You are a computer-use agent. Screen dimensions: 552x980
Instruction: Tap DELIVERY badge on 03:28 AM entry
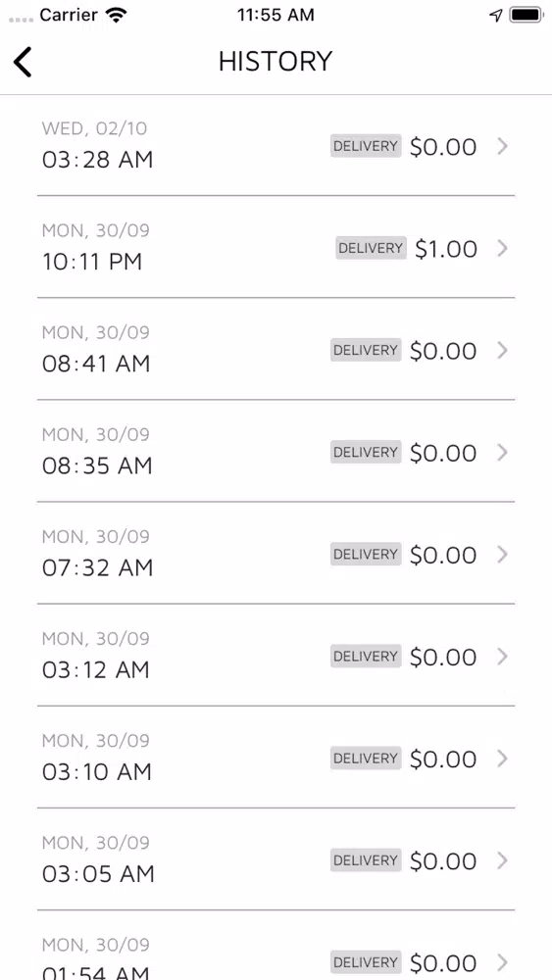(366, 146)
